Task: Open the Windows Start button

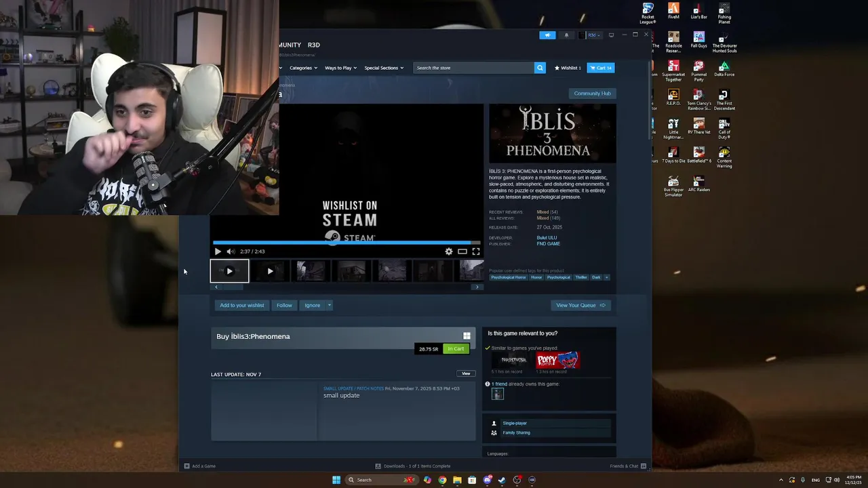Action: click(336, 480)
